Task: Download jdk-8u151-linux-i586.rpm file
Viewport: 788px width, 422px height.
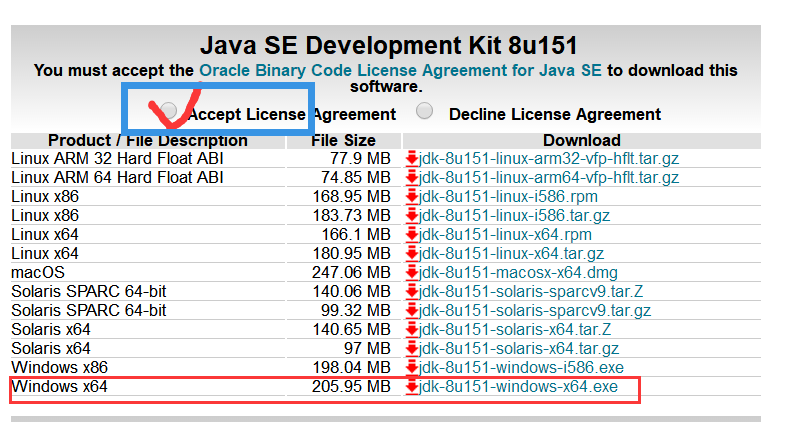Action: coord(508,196)
